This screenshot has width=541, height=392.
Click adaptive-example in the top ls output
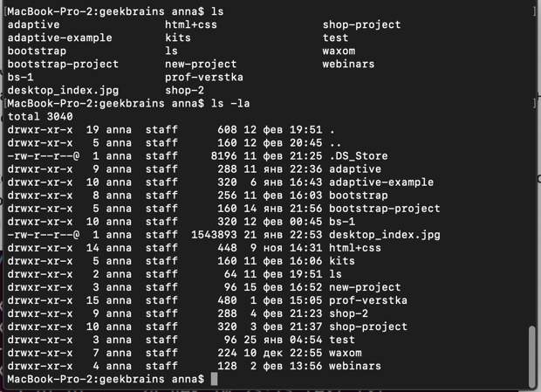pos(59,38)
